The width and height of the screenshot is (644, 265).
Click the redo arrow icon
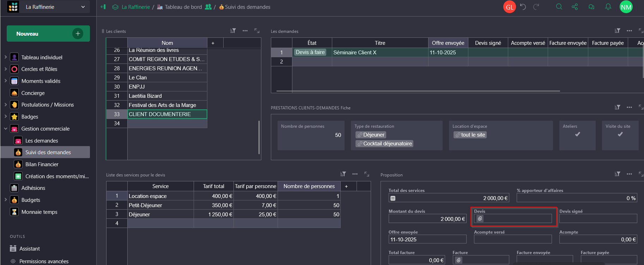(536, 7)
